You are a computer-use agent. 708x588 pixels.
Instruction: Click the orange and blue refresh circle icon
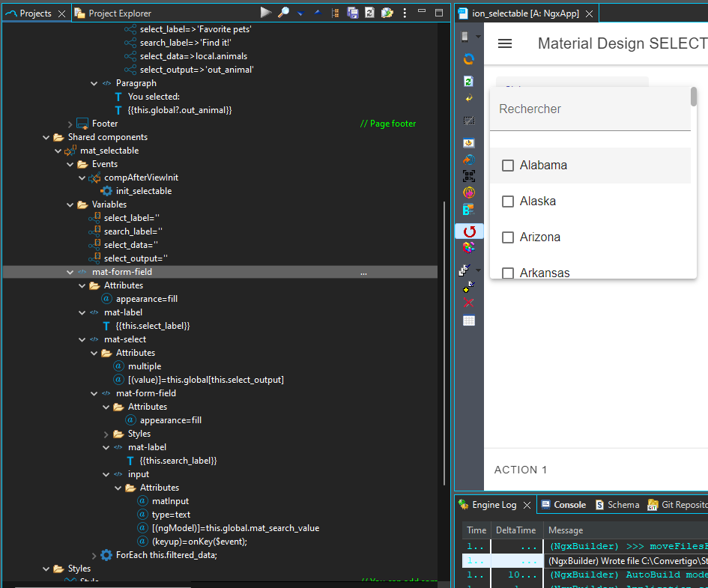point(469,59)
